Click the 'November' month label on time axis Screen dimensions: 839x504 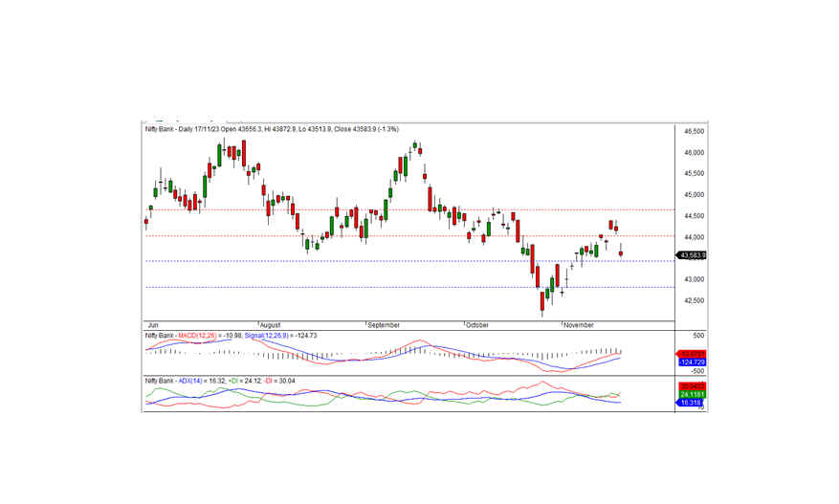pos(579,325)
